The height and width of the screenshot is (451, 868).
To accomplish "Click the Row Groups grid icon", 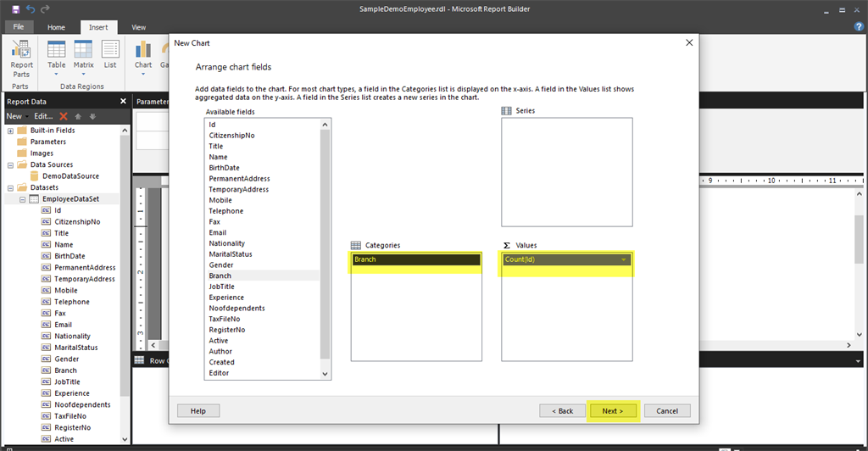I will [140, 360].
